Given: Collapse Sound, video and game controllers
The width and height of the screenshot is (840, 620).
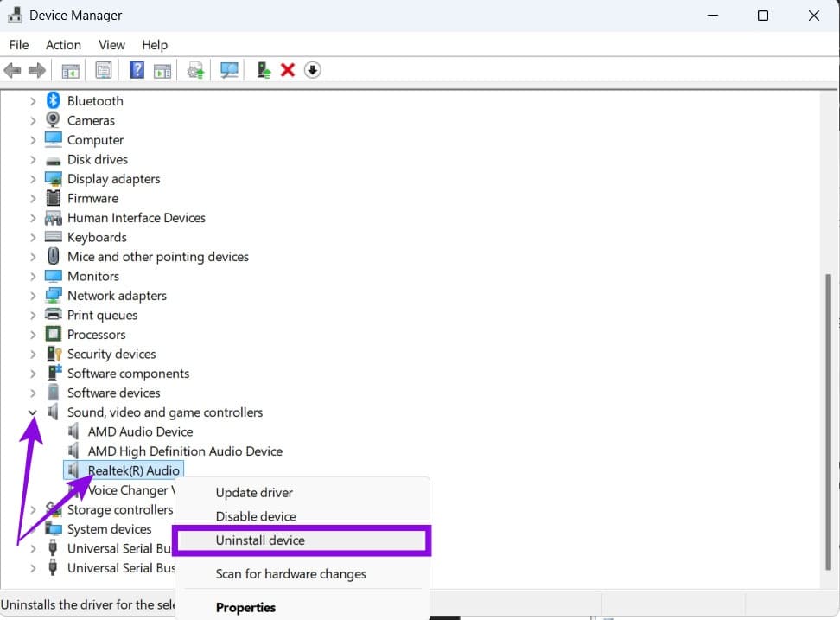Looking at the screenshot, I should 33,412.
